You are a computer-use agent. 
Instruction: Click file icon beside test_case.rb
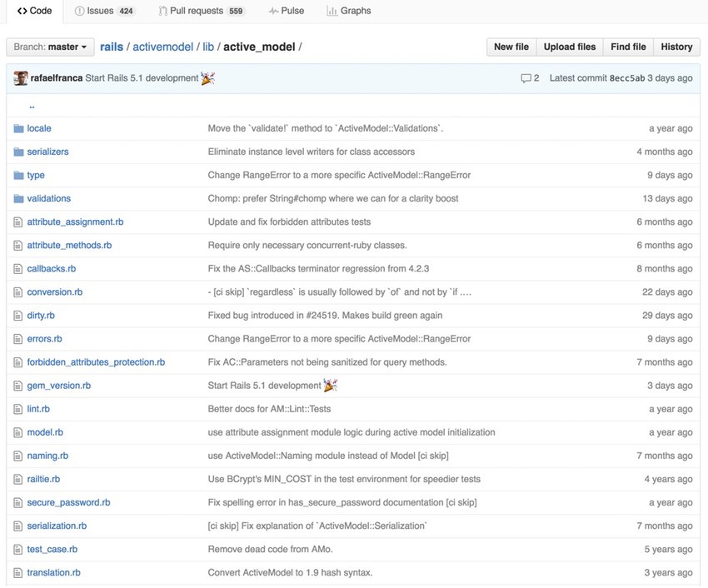(x=18, y=550)
